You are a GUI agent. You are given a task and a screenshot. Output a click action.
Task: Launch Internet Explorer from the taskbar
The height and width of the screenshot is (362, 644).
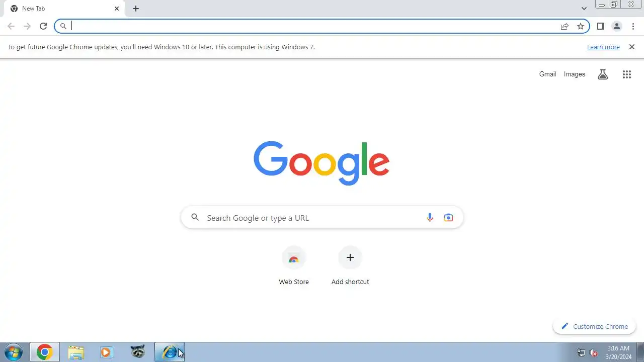point(170,352)
